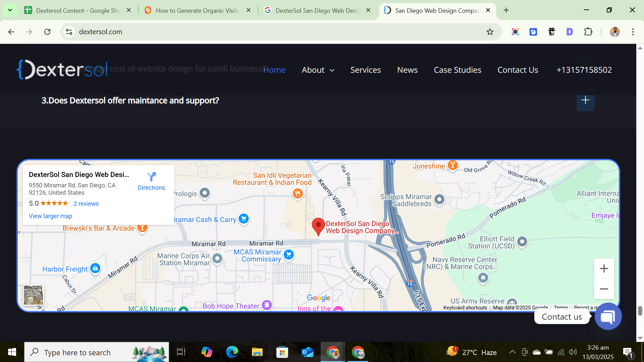Open the News page

point(407,70)
